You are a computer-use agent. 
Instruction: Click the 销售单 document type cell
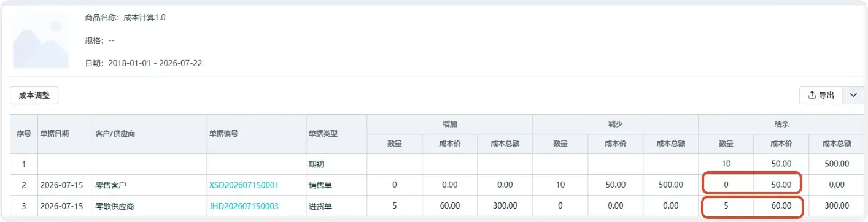click(336, 185)
